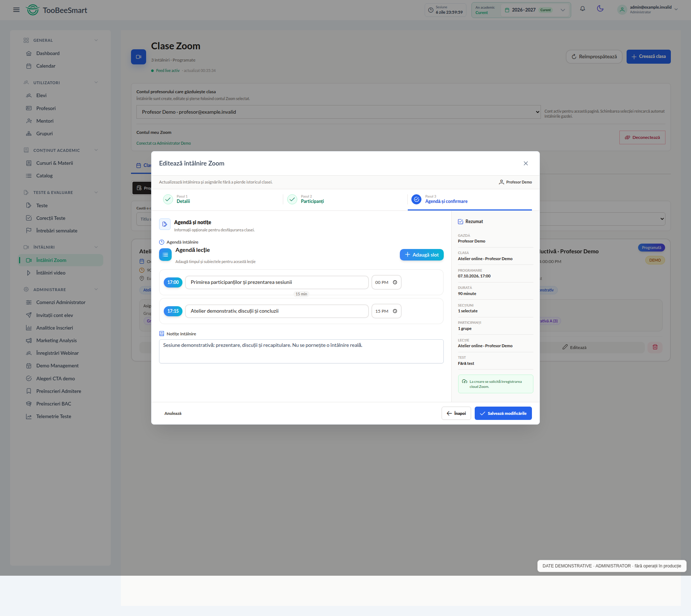Click the blue video camera class icon

coord(139,57)
